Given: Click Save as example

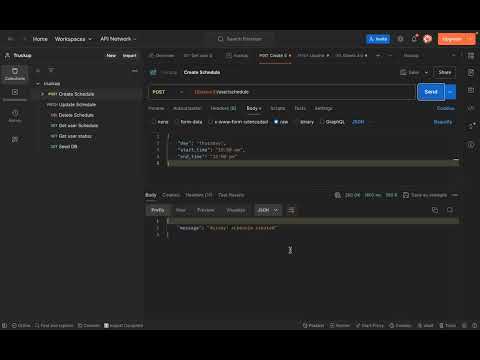Looking at the screenshot, I should (425, 195).
